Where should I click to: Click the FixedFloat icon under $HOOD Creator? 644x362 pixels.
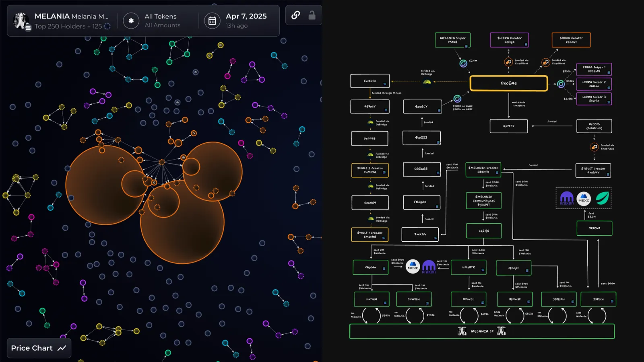[546, 62]
